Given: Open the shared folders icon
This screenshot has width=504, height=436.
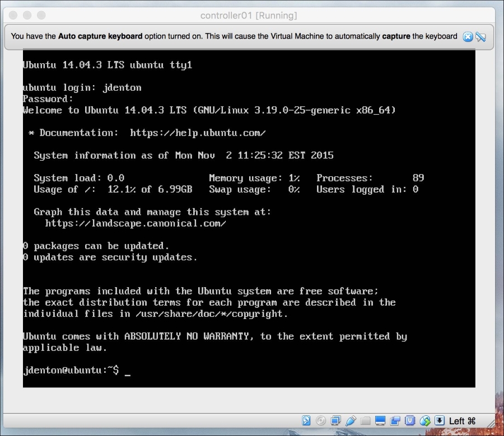Looking at the screenshot, I should coord(366,420).
